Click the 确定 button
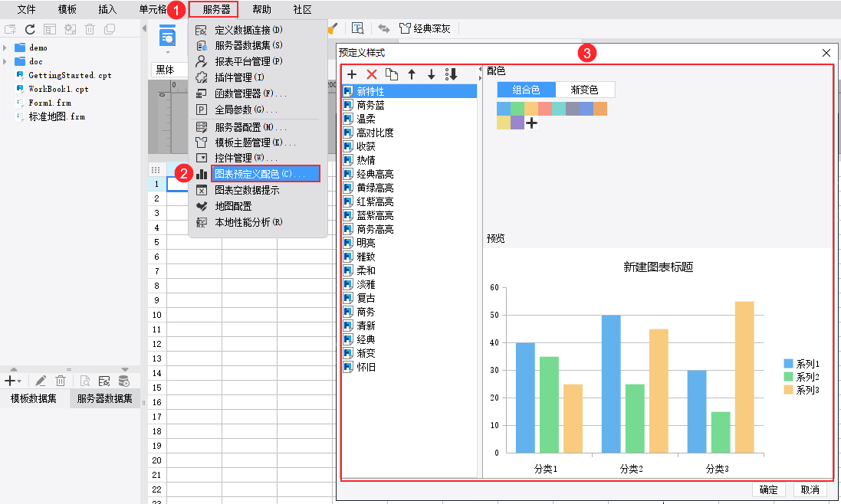Screen dimensions: 841x504 click(769, 489)
